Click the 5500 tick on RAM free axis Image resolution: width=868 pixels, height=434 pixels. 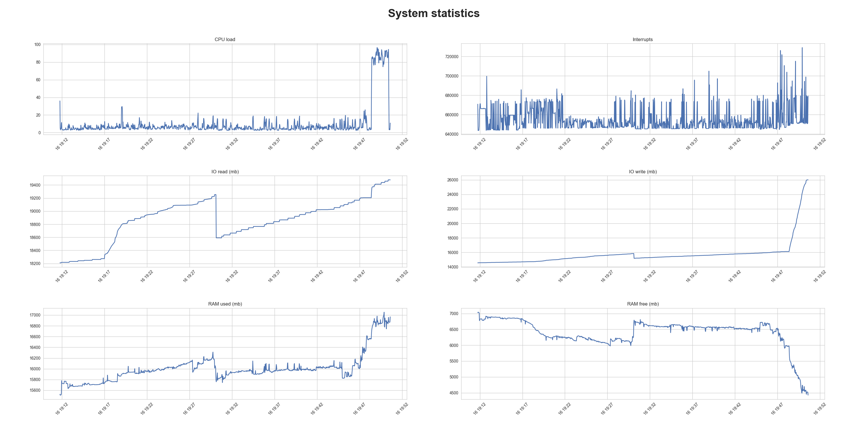click(454, 361)
